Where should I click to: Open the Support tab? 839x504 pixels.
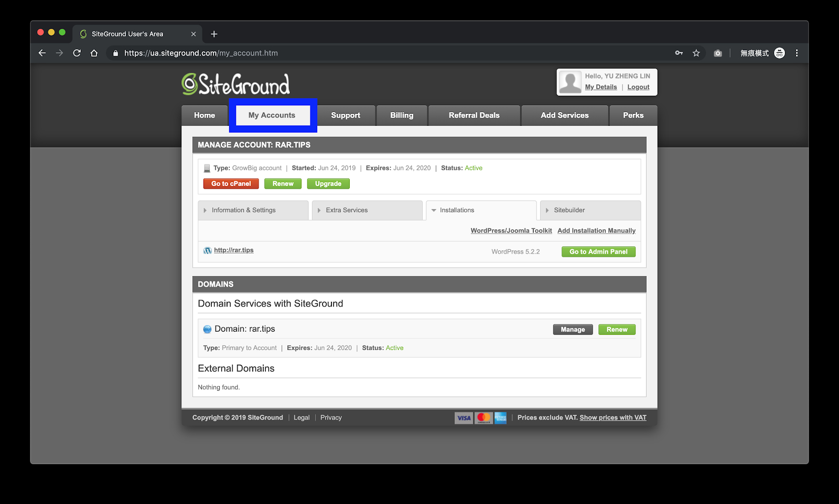coord(346,115)
